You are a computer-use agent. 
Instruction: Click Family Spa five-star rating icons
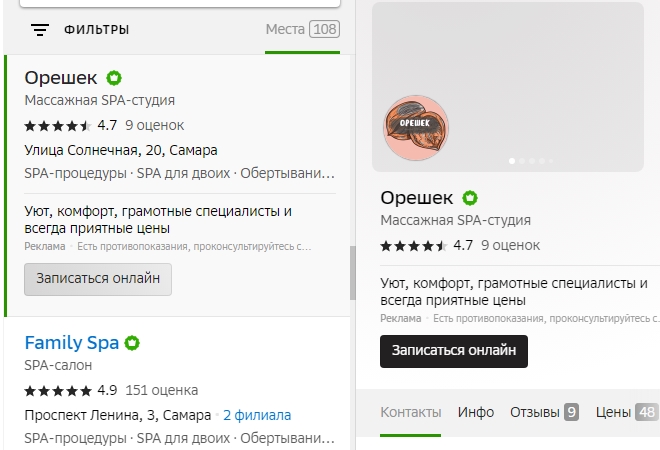[58, 390]
